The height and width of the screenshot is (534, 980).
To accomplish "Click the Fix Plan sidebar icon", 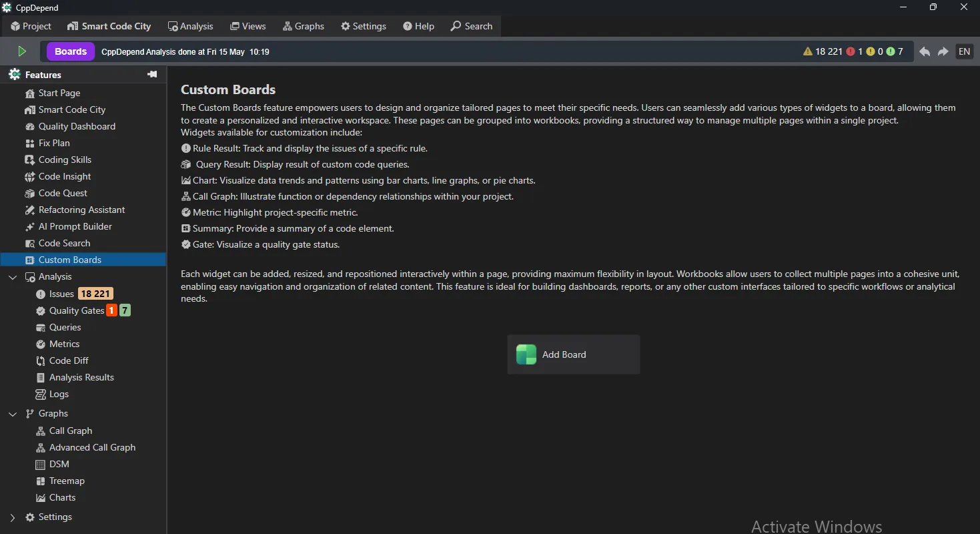I will click(29, 143).
